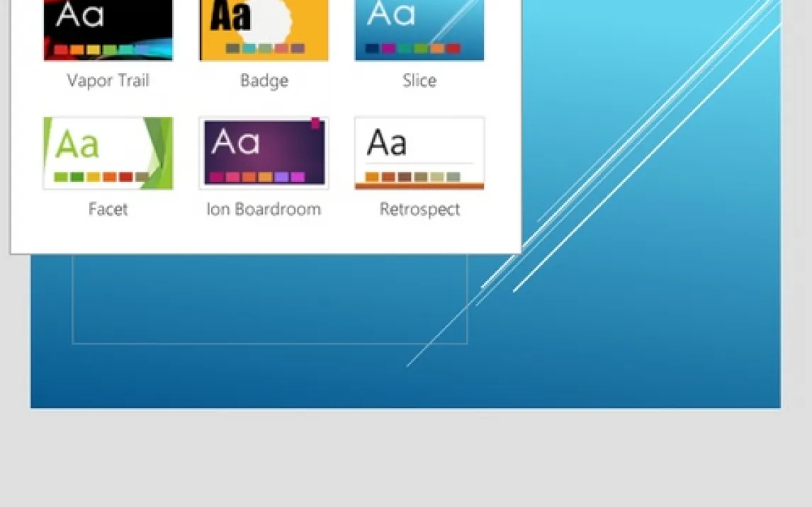This screenshot has width=812, height=507.
Task: Click the orange bottom bar in Retrospect preview
Action: tap(419, 186)
